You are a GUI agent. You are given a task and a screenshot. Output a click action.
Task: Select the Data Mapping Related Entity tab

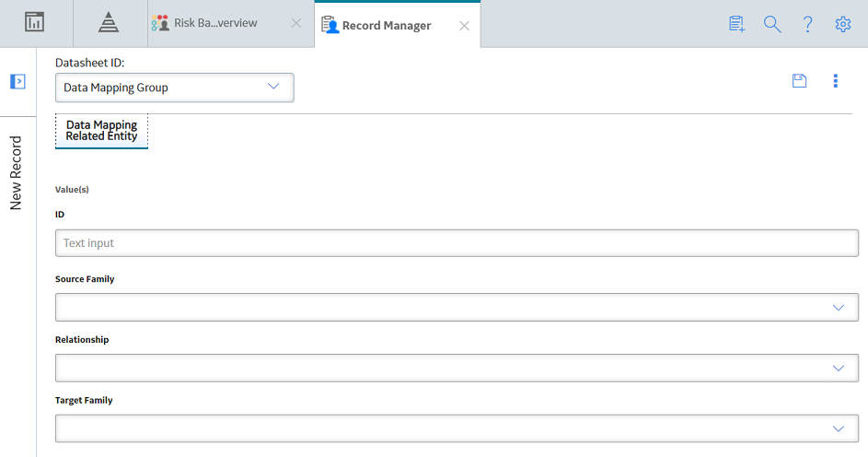pos(101,131)
